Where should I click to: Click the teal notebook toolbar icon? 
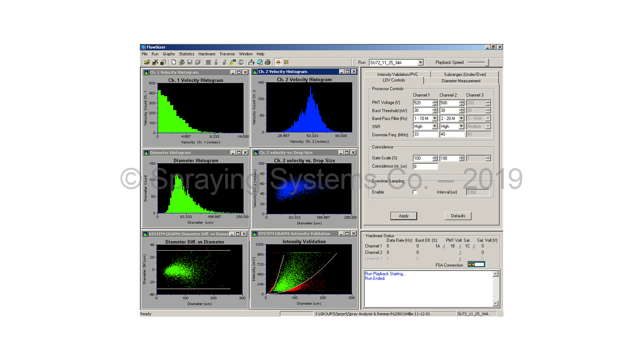260,62
